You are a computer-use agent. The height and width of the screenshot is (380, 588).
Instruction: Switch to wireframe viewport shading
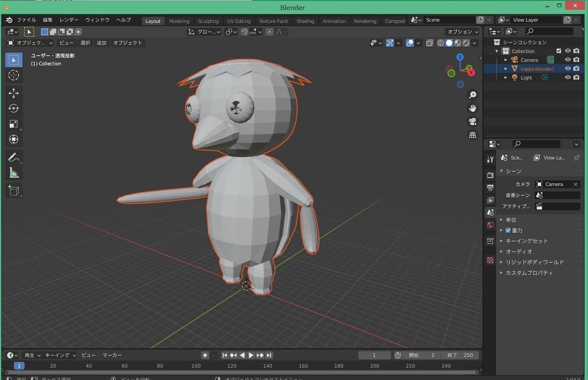(x=441, y=43)
